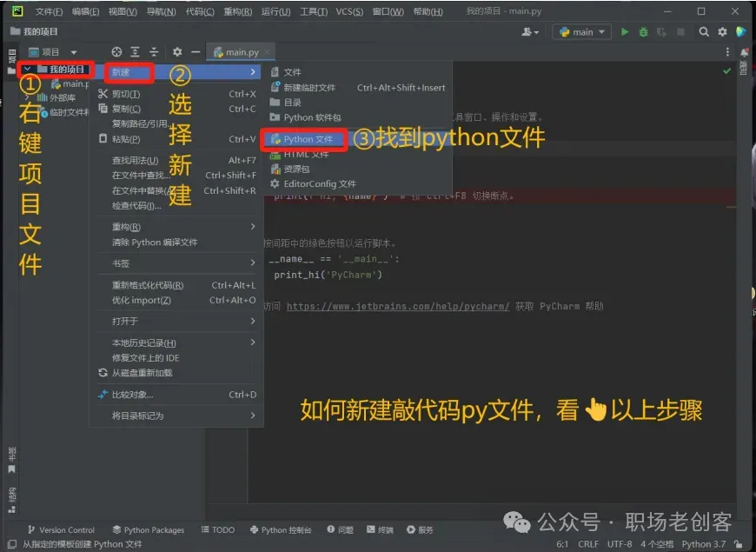The image size is (756, 552).
Task: Choose 从磁盘重新加载 entry
Action: click(x=176, y=373)
